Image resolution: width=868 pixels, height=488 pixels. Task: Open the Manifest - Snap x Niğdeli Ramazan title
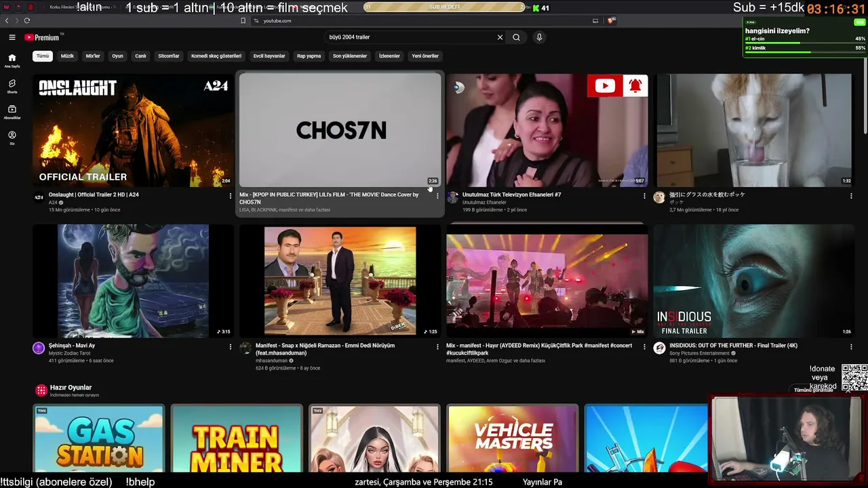(325, 349)
